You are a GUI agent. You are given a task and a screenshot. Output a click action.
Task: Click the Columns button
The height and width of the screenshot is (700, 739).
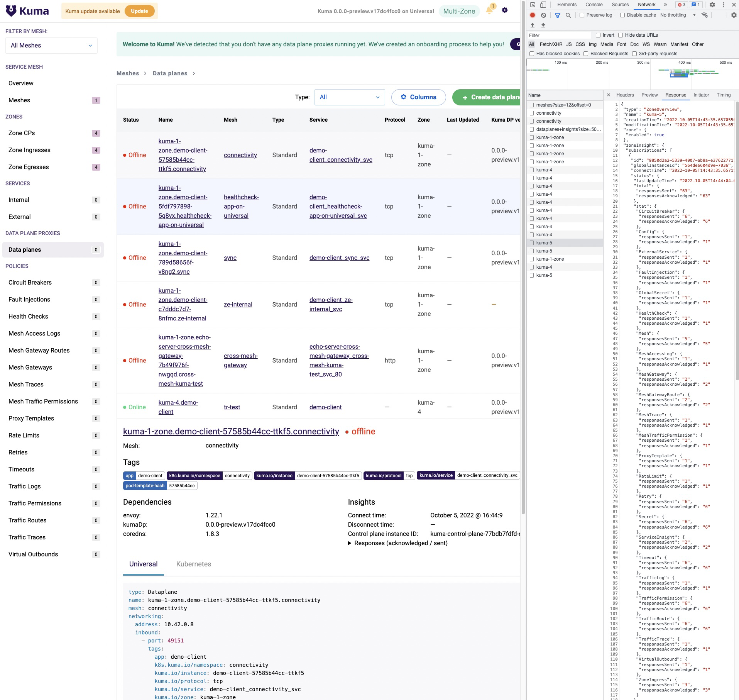pos(418,97)
